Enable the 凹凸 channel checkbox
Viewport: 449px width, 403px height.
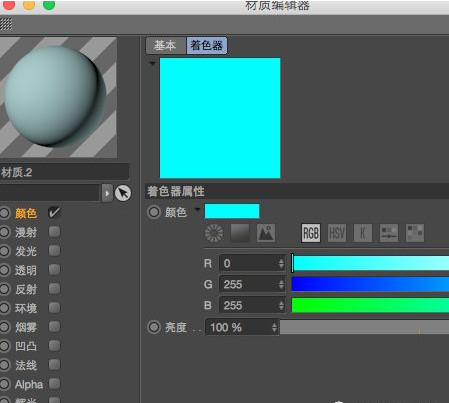click(54, 345)
